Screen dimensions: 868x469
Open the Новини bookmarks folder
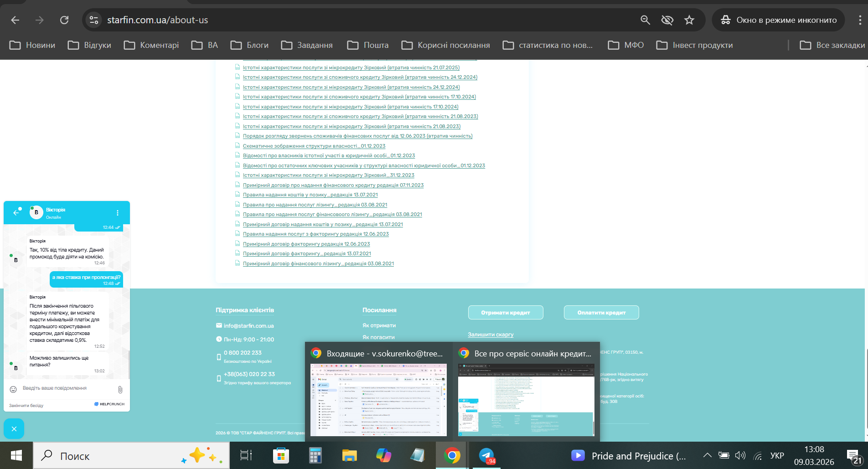(x=32, y=45)
